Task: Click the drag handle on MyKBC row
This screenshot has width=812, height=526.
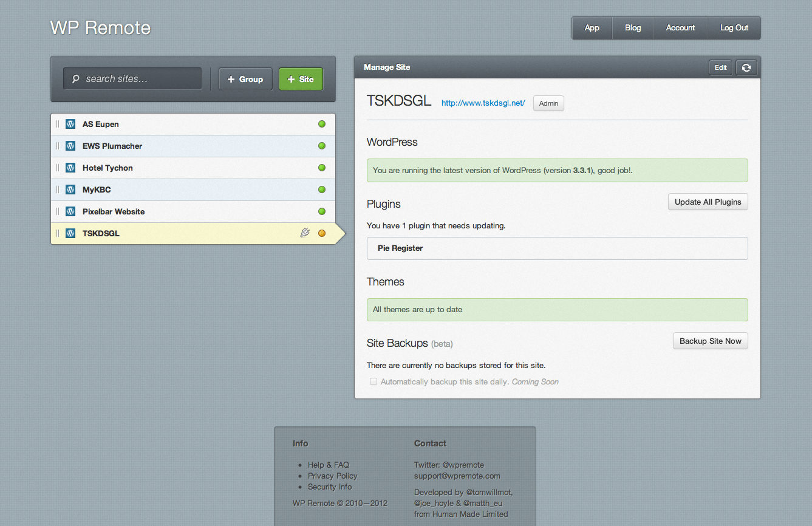Action: click(x=58, y=190)
